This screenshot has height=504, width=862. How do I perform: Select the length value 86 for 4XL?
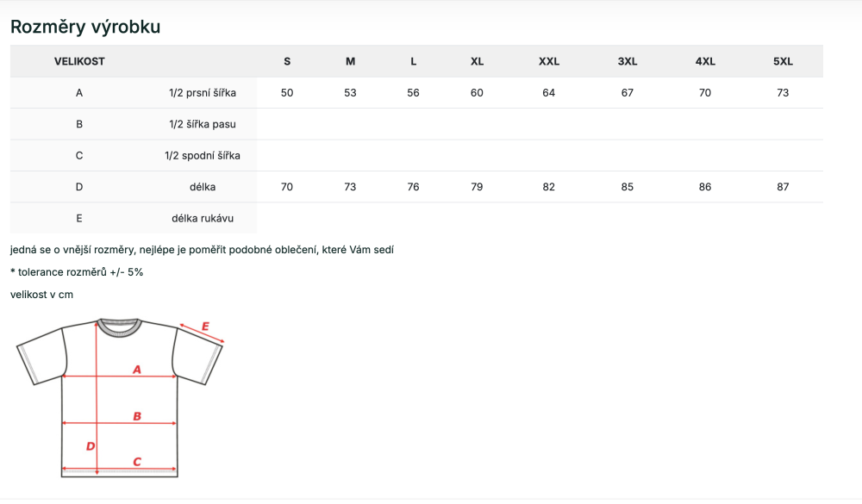pyautogui.click(x=705, y=187)
